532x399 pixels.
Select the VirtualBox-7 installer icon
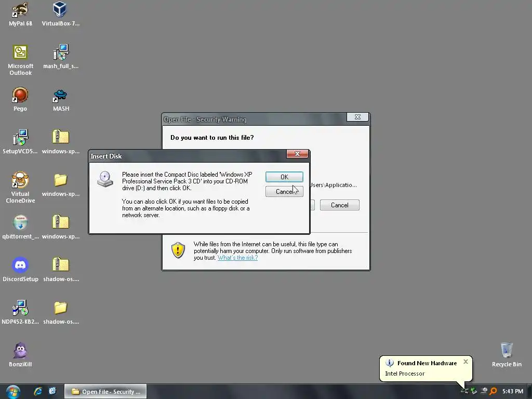coord(60,14)
